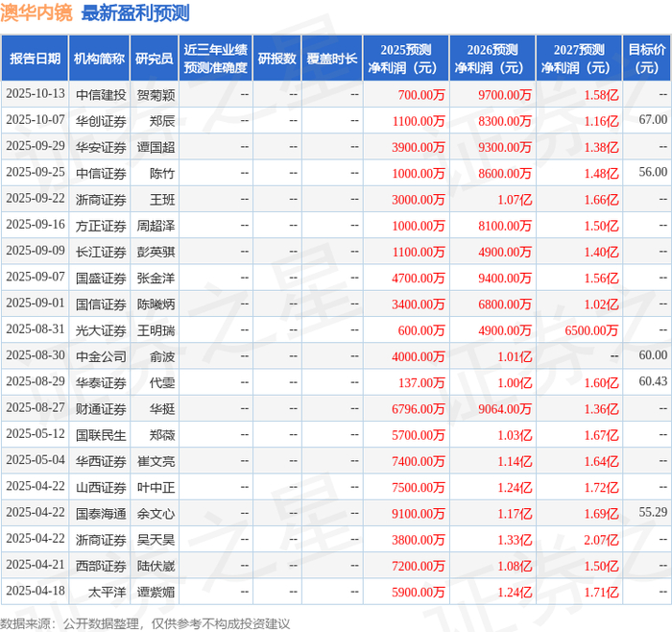Click the 6796.00万 profit value
The image size is (672, 632).
point(419,408)
